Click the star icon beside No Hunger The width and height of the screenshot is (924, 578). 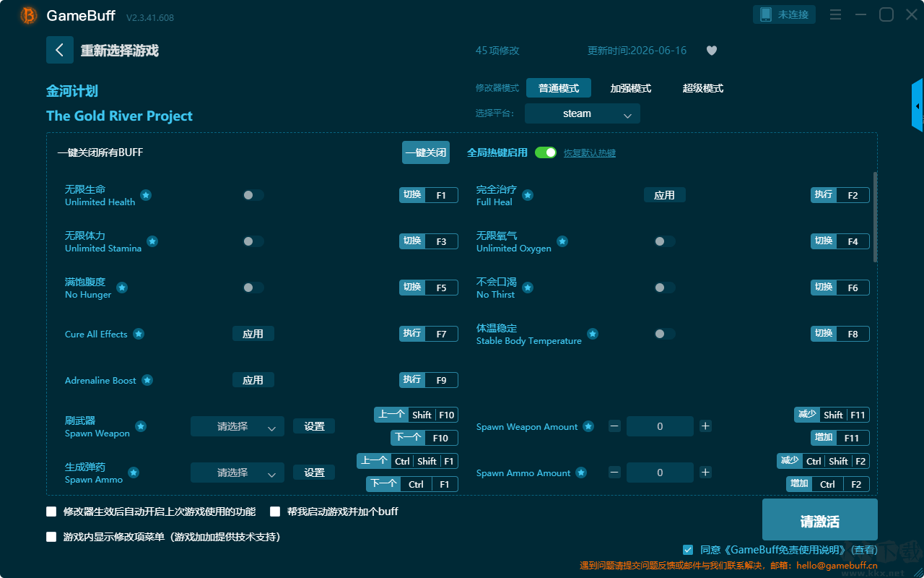tap(122, 288)
